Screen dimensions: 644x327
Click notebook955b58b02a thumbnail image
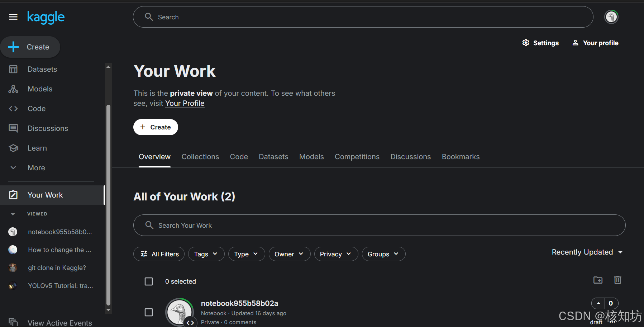pyautogui.click(x=180, y=312)
